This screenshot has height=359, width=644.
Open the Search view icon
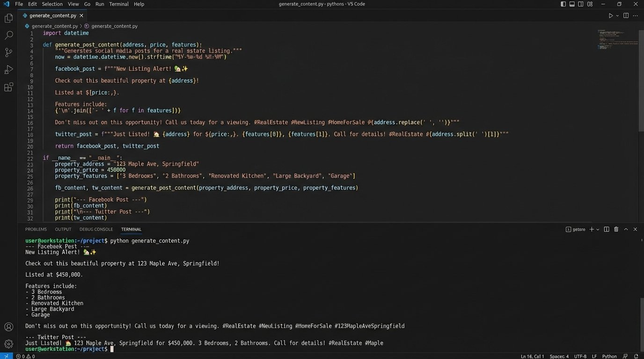pyautogui.click(x=8, y=35)
